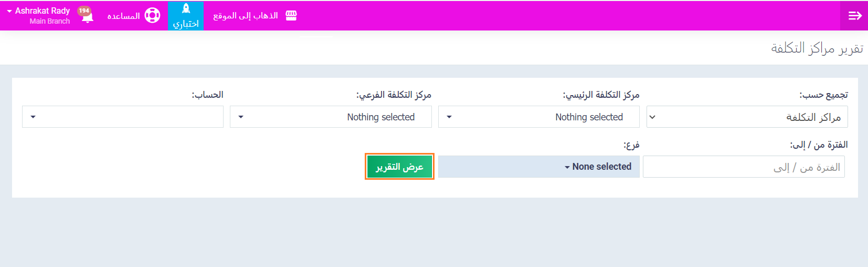Open the الحساب account dropdown
Image resolution: width=868 pixels, height=267 pixels.
[x=122, y=117]
